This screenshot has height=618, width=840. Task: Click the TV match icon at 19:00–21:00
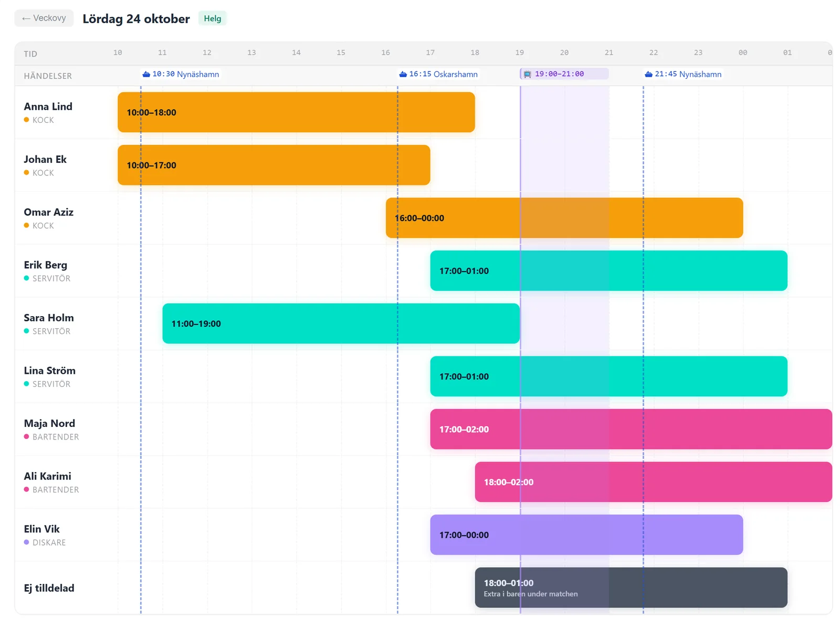click(x=528, y=74)
